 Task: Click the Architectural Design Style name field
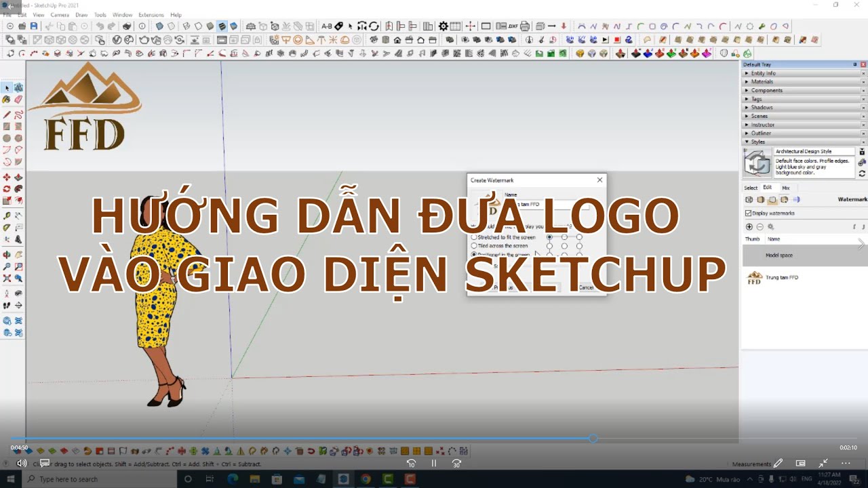[x=814, y=151]
